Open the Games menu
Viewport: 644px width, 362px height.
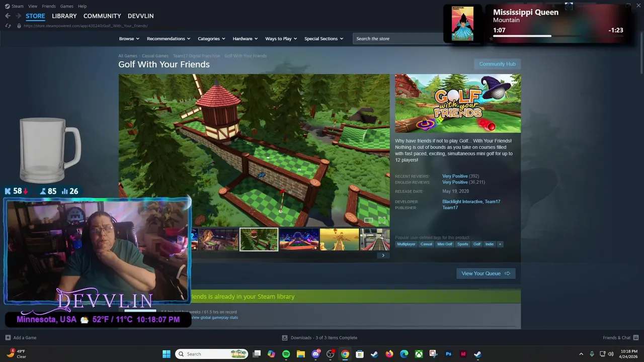67,6
